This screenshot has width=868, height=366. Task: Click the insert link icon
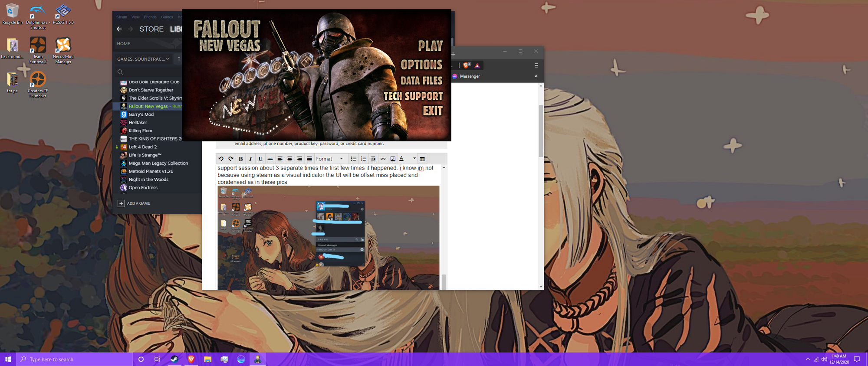[383, 159]
